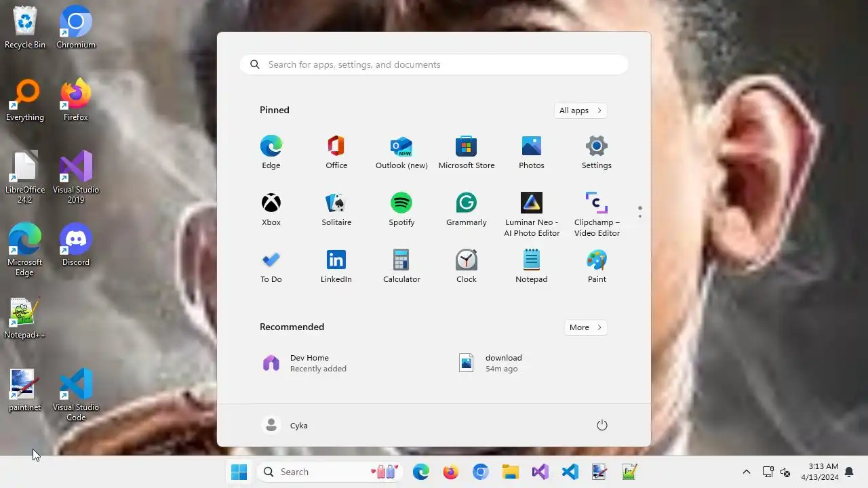Open Chromium from the taskbar
This screenshot has height=488, width=868.
pos(481,472)
